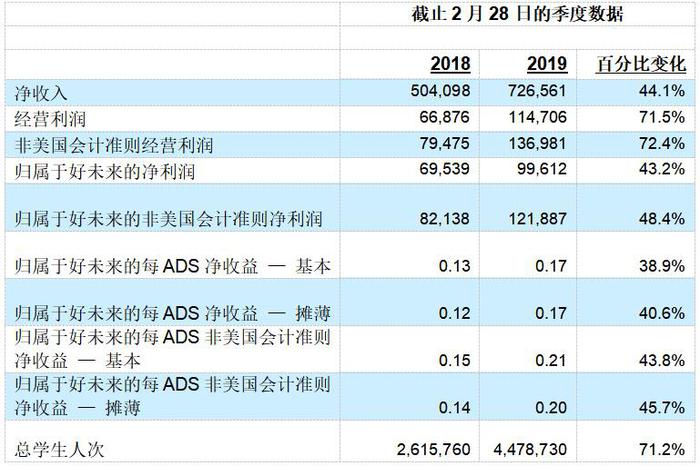Click cell 79,475
This screenshot has width=700, height=466.
[445, 143]
